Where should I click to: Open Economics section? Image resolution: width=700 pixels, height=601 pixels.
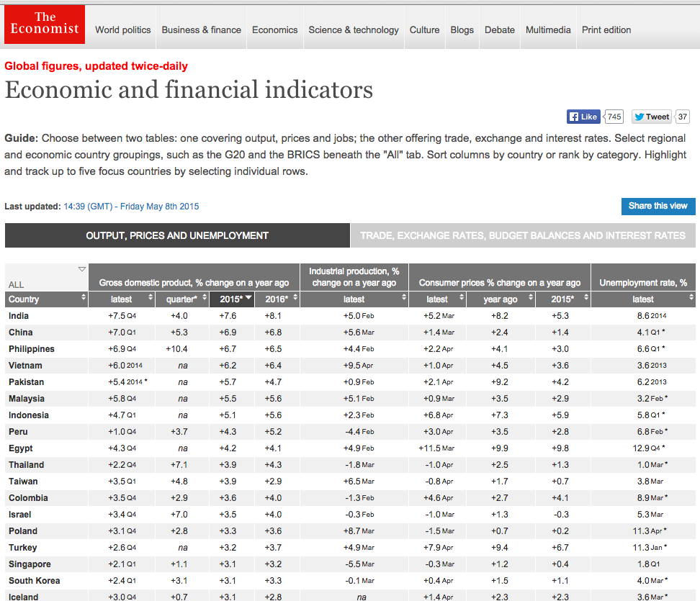[274, 30]
